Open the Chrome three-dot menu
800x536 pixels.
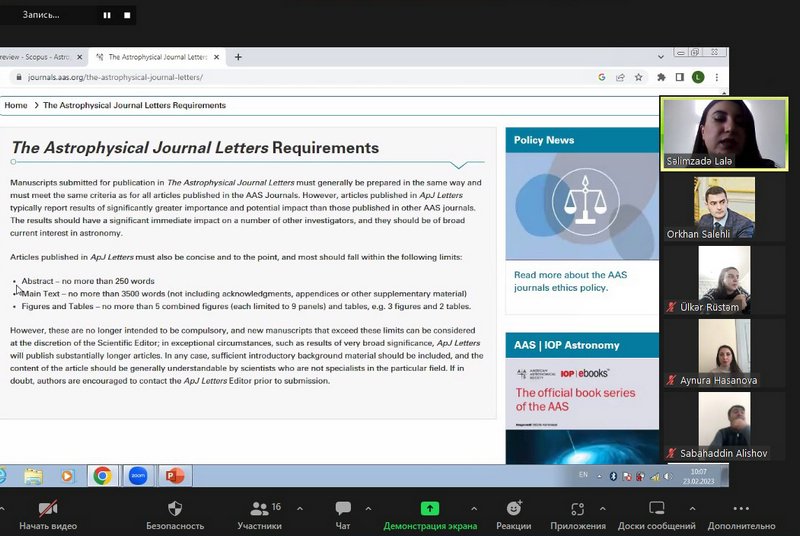[717, 78]
